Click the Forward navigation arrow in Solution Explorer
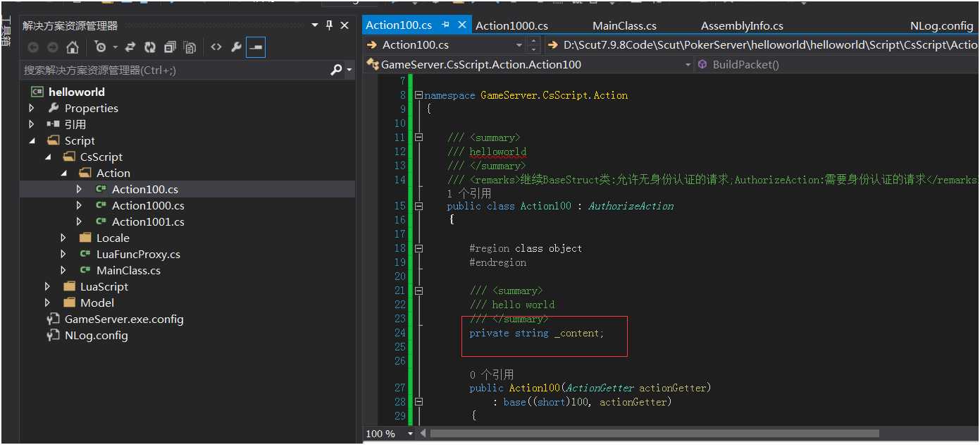Viewport: 980px width, 445px height. [52, 47]
